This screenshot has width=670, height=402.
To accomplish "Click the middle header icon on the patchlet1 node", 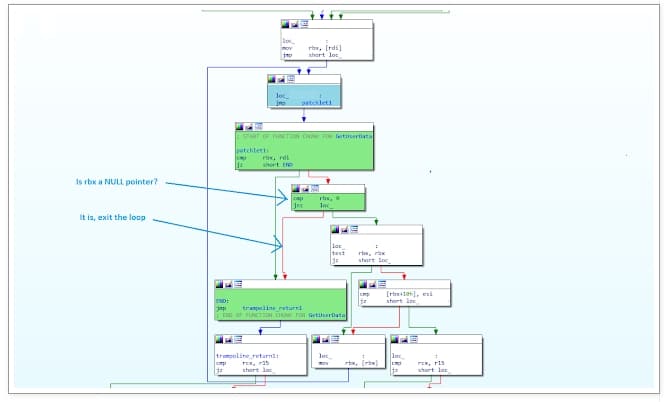I will tap(249, 127).
